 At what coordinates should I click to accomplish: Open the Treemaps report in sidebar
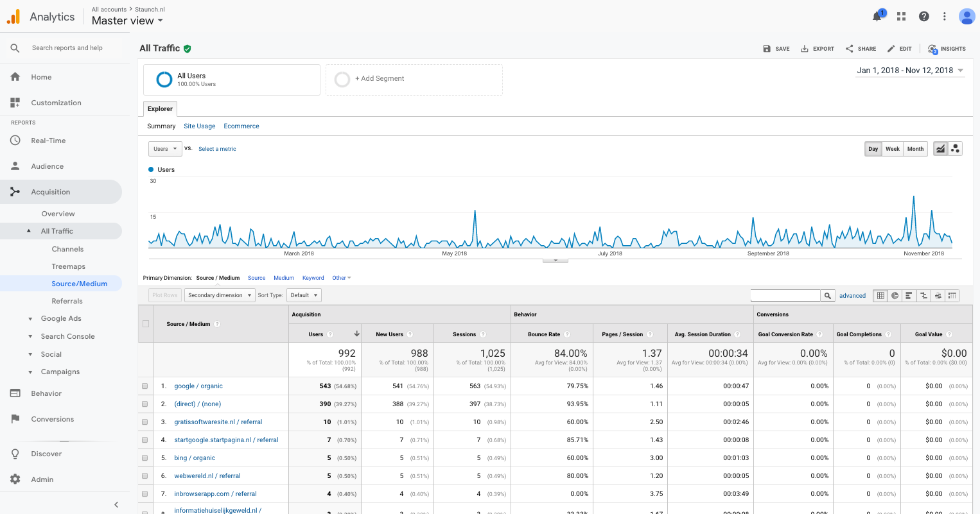tap(68, 266)
